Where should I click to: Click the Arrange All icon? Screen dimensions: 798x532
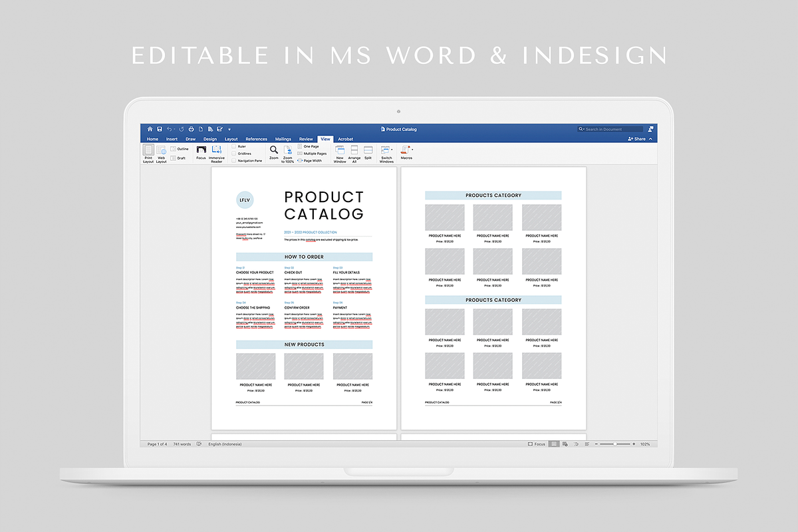click(x=354, y=151)
